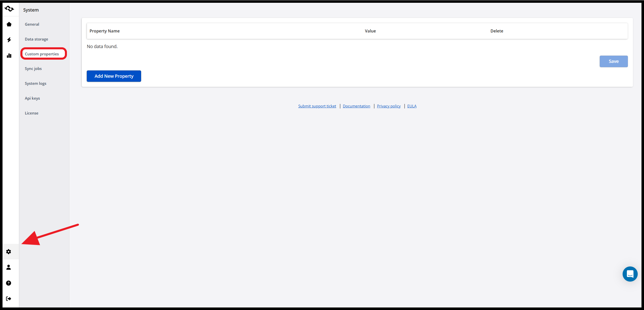Open the chat support bubble
The height and width of the screenshot is (310, 644).
click(630, 274)
